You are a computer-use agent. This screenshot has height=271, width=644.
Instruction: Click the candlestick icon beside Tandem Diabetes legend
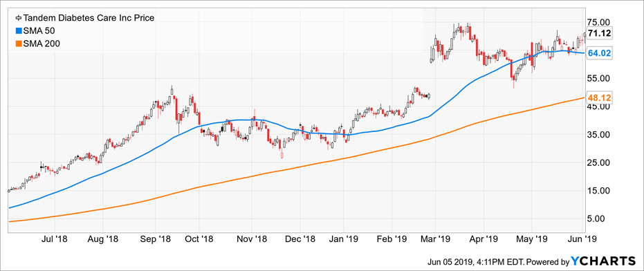[x=18, y=19]
